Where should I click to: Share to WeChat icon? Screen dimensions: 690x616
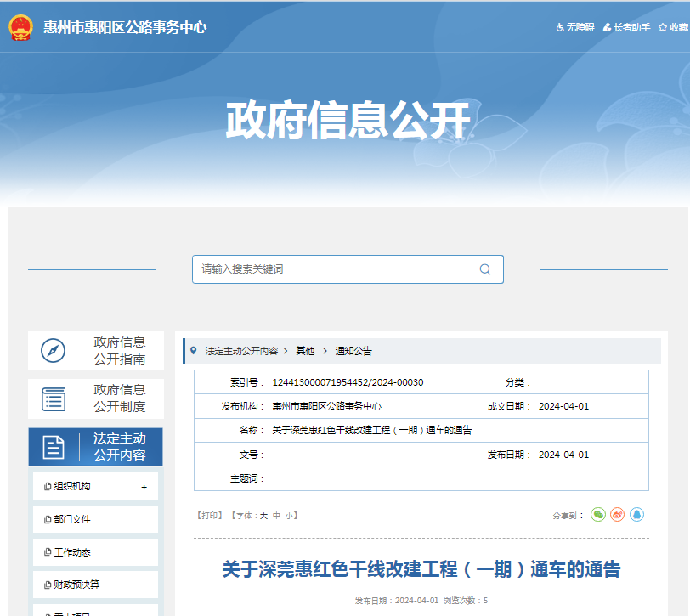pyautogui.click(x=598, y=514)
